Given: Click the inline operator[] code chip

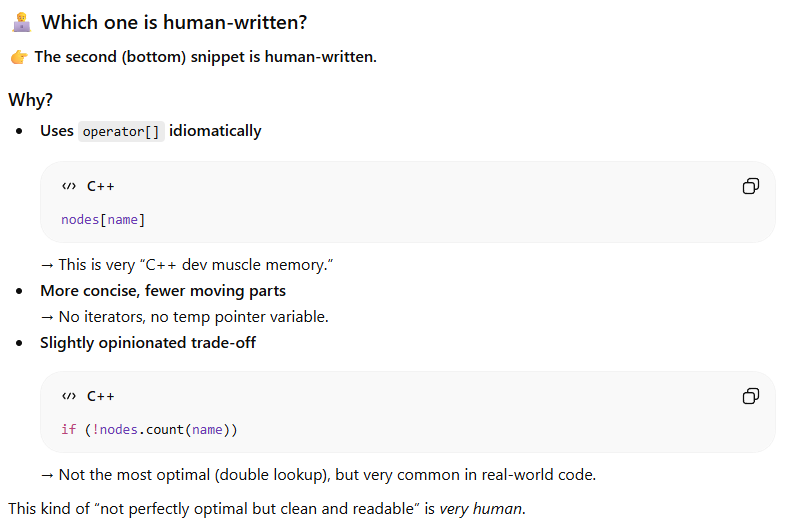Looking at the screenshot, I should click(x=121, y=131).
